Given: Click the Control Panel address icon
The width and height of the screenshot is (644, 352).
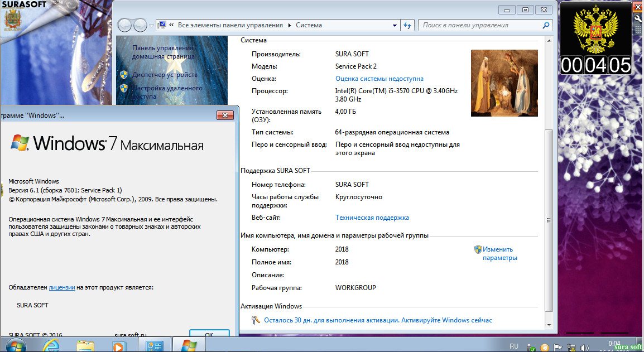Looking at the screenshot, I should click(162, 25).
